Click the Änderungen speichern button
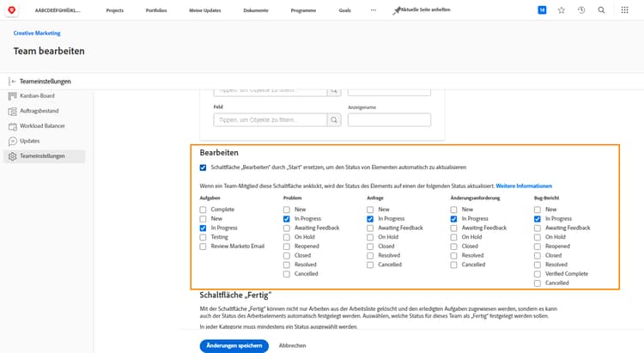Image resolution: width=644 pixels, height=353 pixels. (234, 346)
